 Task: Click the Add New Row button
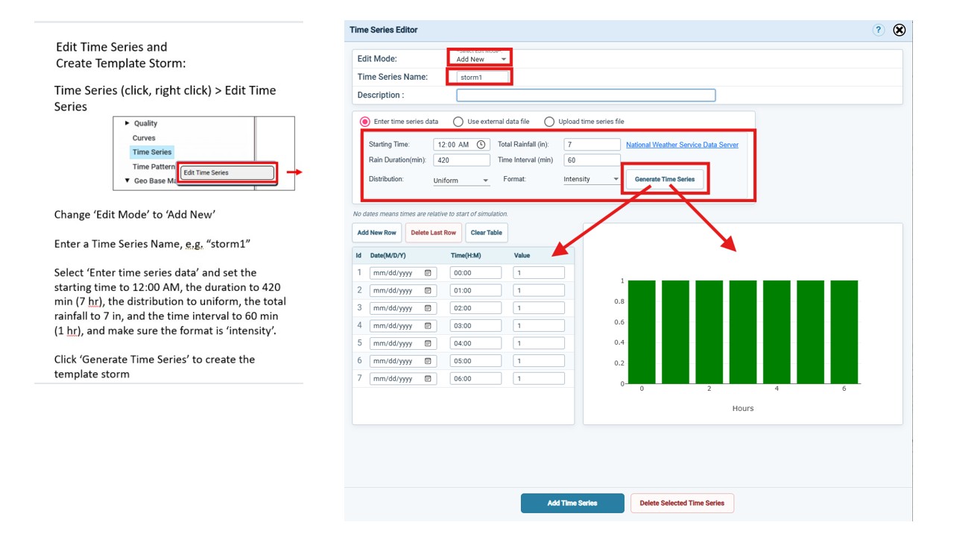click(x=377, y=233)
